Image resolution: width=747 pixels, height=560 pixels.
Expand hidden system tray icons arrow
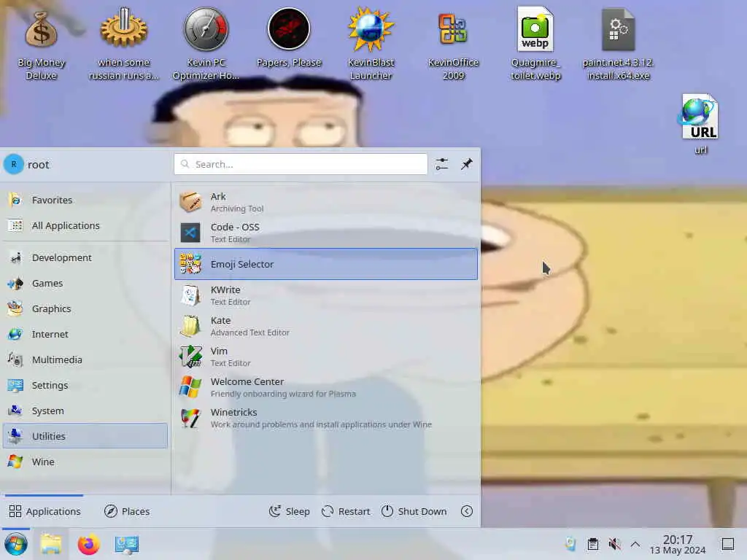pos(635,544)
